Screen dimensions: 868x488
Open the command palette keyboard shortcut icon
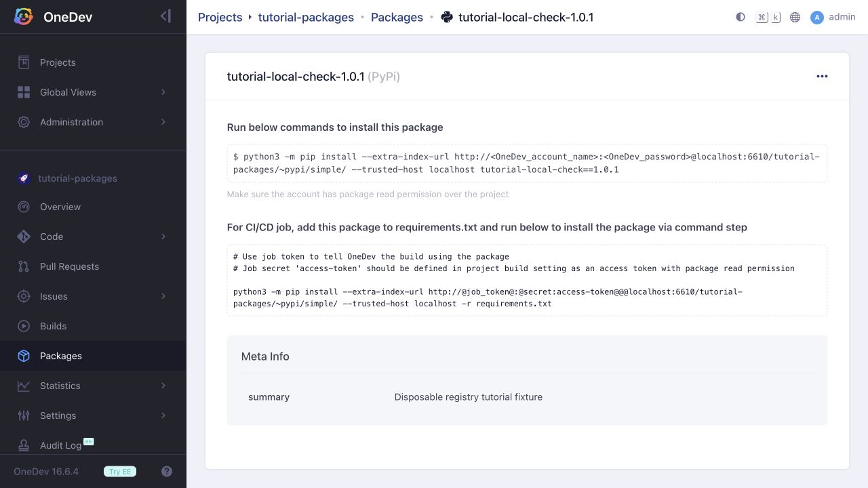click(x=768, y=17)
